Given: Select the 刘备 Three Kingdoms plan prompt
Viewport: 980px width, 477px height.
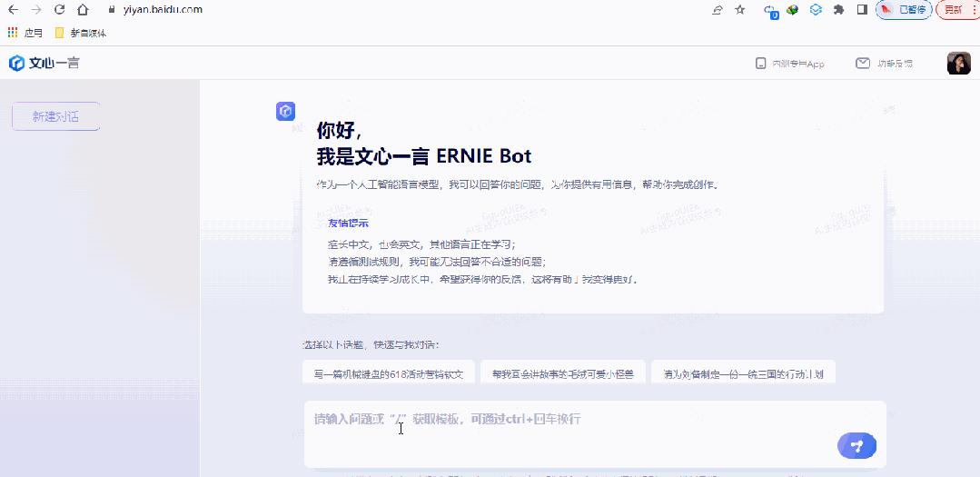Looking at the screenshot, I should pyautogui.click(x=743, y=373).
